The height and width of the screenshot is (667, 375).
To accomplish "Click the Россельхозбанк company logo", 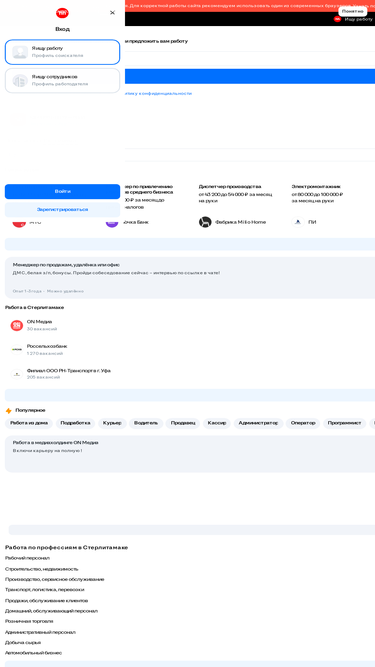I will coord(17,349).
